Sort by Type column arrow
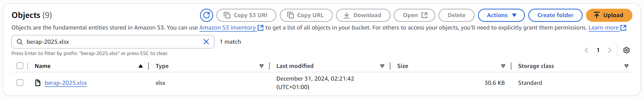 [x=261, y=66]
